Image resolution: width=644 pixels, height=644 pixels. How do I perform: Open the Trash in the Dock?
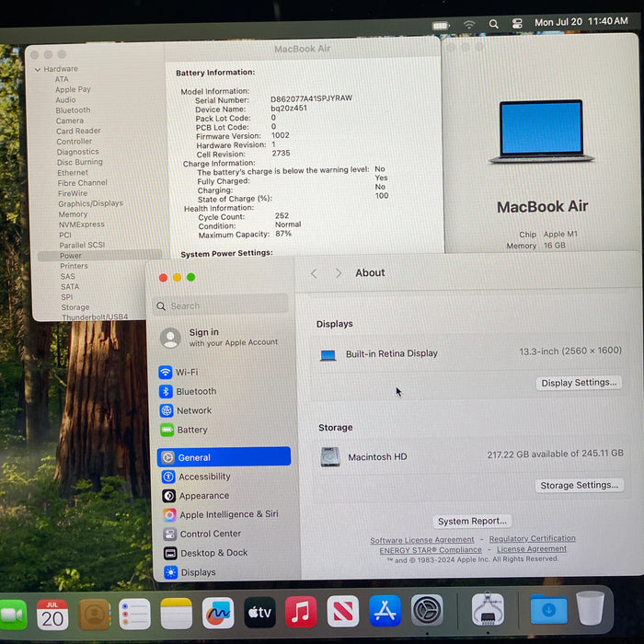pyautogui.click(x=591, y=608)
